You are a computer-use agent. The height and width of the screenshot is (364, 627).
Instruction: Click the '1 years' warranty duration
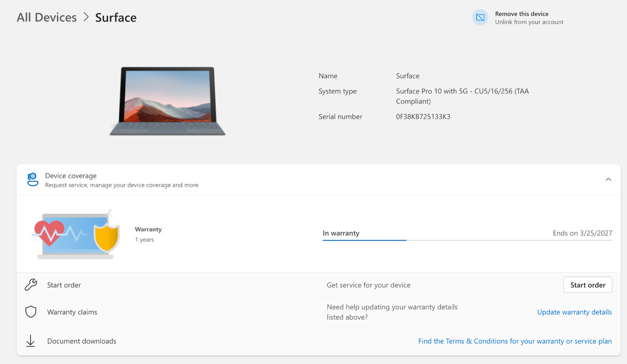pyautogui.click(x=144, y=240)
